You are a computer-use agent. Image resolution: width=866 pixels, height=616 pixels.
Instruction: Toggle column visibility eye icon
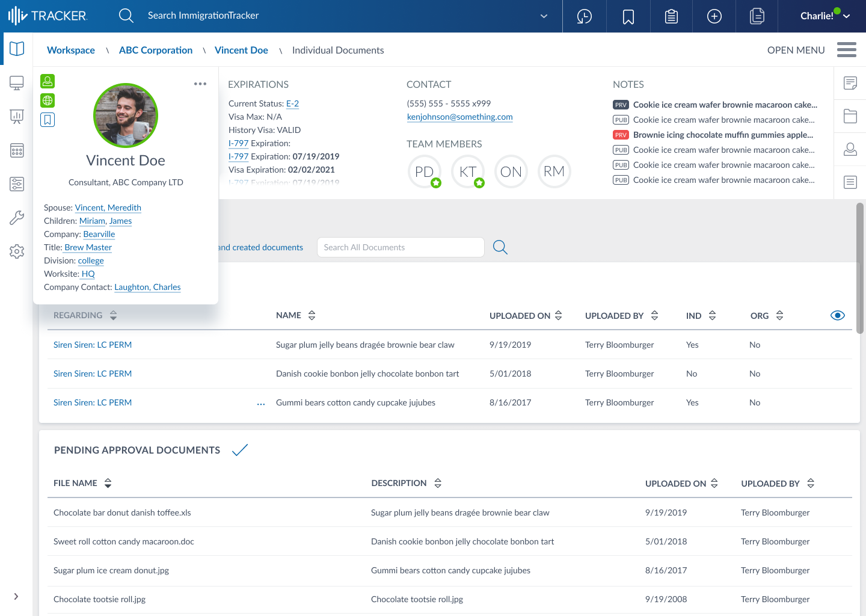(838, 315)
